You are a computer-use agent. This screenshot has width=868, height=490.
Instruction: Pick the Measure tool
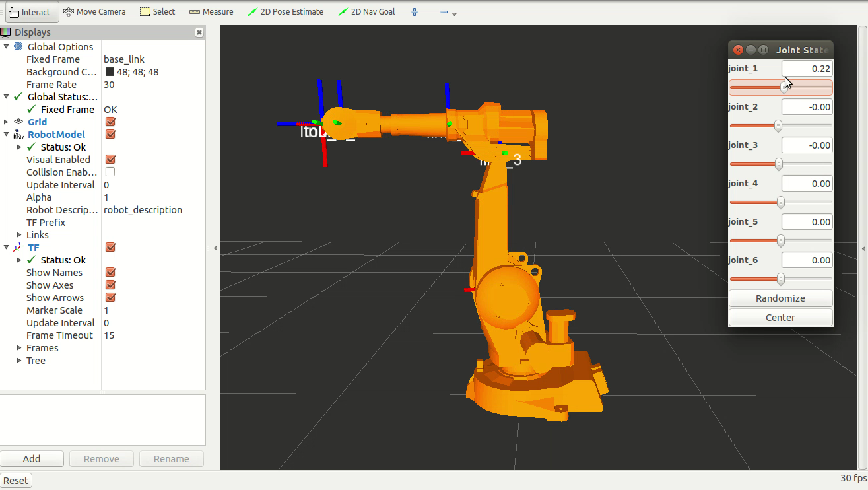coord(211,12)
